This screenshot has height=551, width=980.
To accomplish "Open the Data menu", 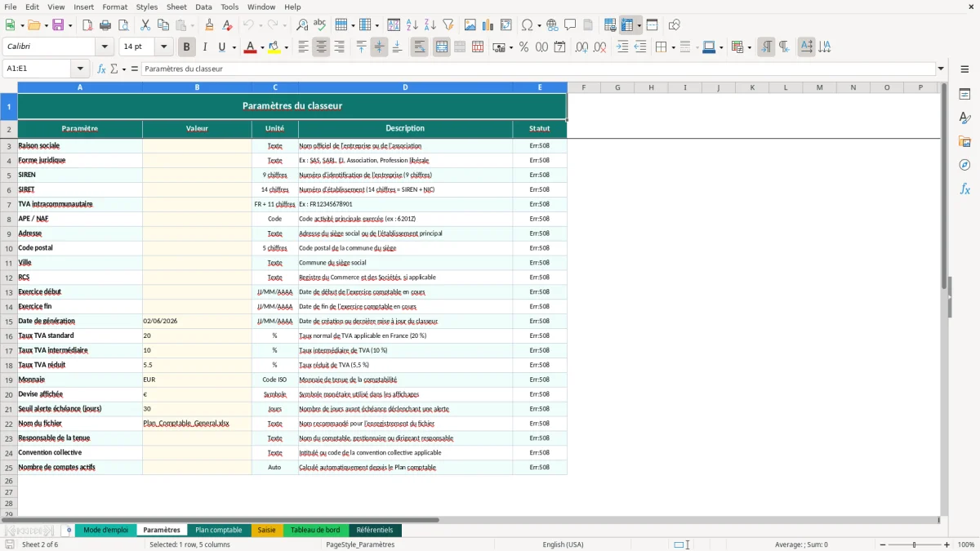I will point(203,7).
